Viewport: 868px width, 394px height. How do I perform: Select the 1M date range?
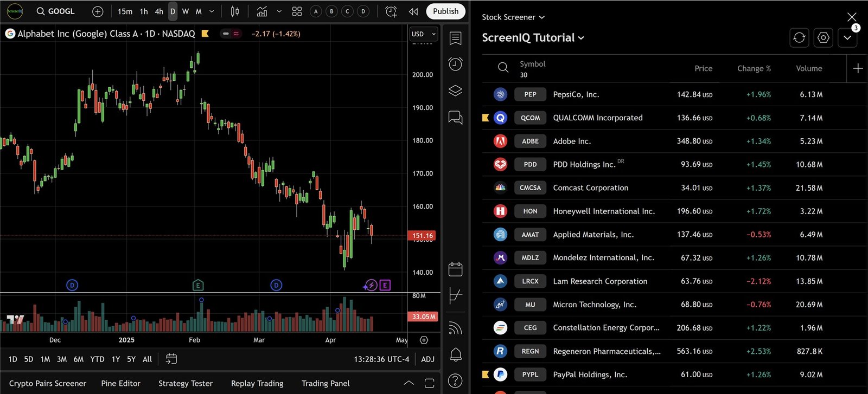click(45, 359)
